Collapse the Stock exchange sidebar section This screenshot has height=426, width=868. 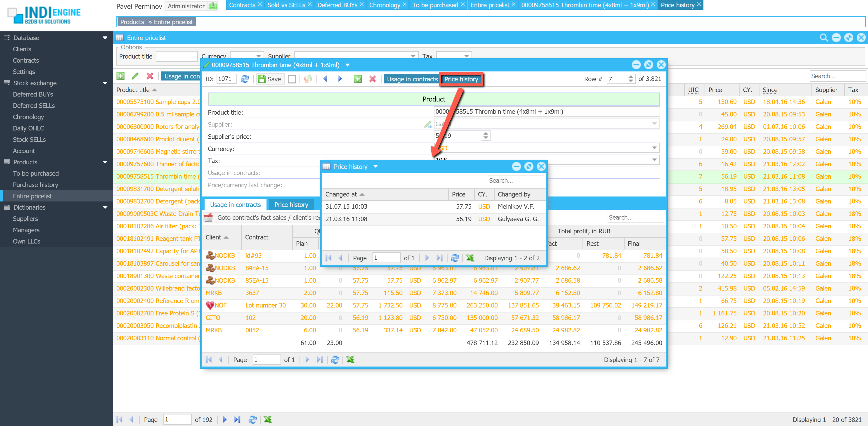[x=105, y=83]
